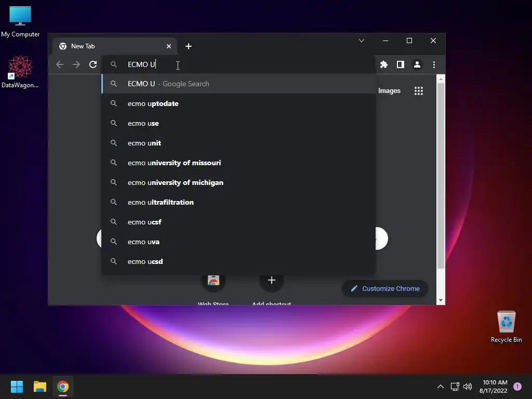Image resolution: width=532 pixels, height=399 pixels.
Task: Select the Recycle Bin icon
Action: (x=506, y=327)
